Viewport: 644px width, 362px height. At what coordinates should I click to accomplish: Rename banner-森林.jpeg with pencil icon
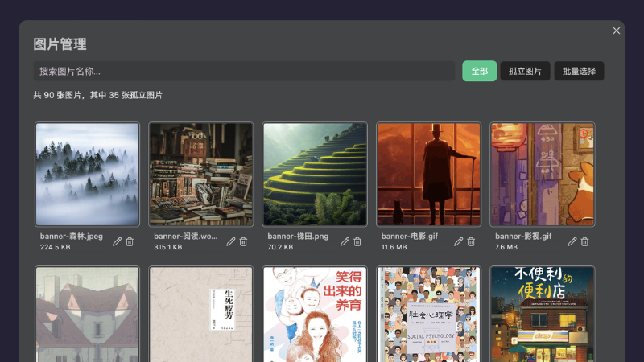coord(117,241)
